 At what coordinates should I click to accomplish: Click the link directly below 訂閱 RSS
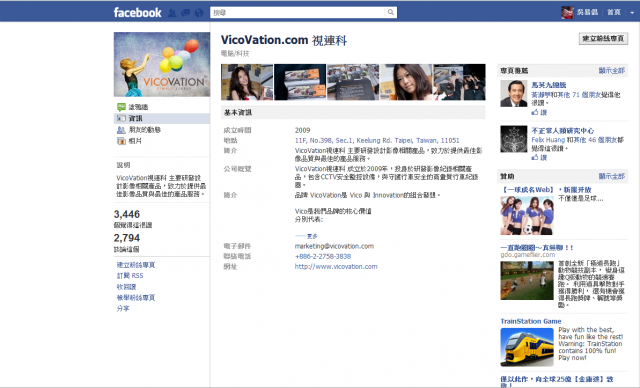126,287
